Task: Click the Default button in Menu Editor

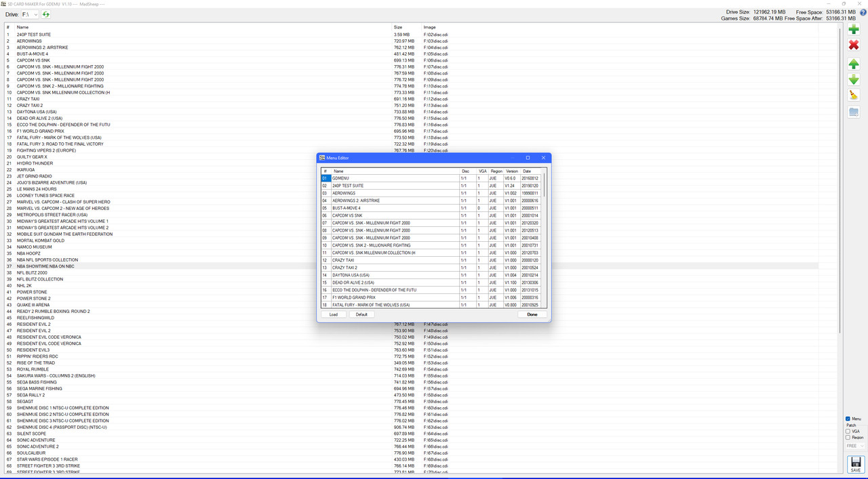Action: pos(361,314)
